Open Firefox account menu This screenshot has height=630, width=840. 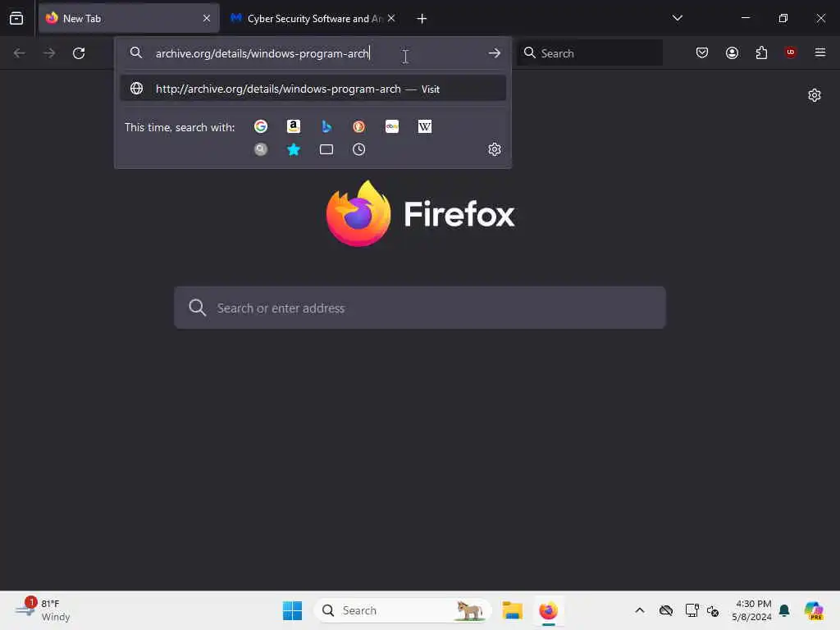[732, 52]
